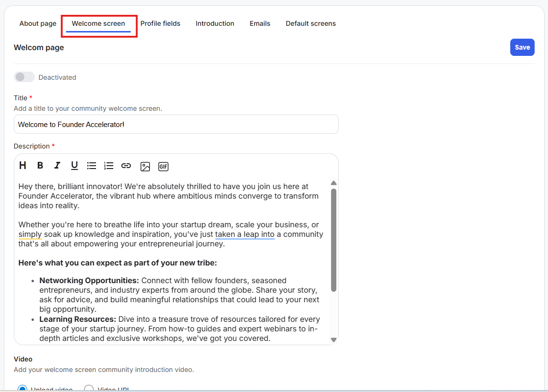
Task: Click the underlined word 'simply'
Action: click(x=30, y=234)
